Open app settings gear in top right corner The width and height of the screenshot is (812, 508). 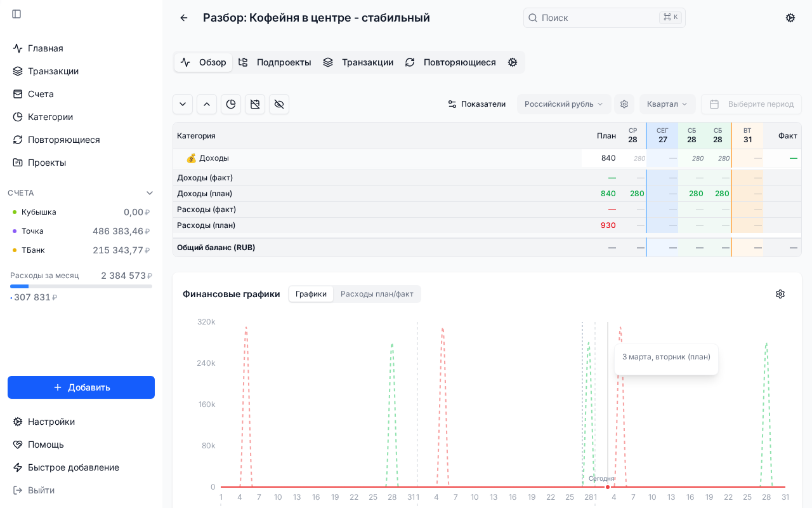[x=790, y=18]
